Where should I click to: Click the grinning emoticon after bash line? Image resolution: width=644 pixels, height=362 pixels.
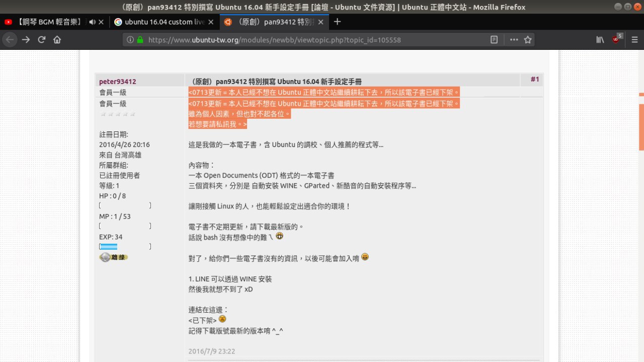point(280,236)
